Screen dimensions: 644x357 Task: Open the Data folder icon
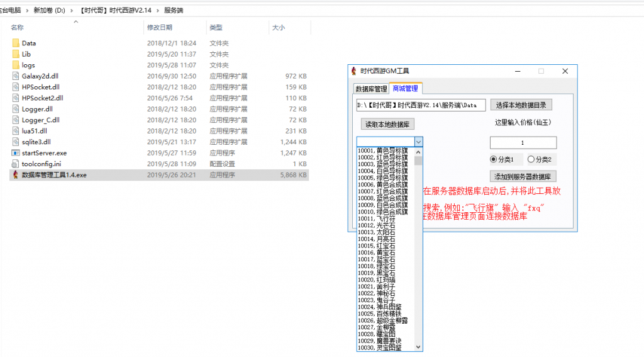[16, 43]
